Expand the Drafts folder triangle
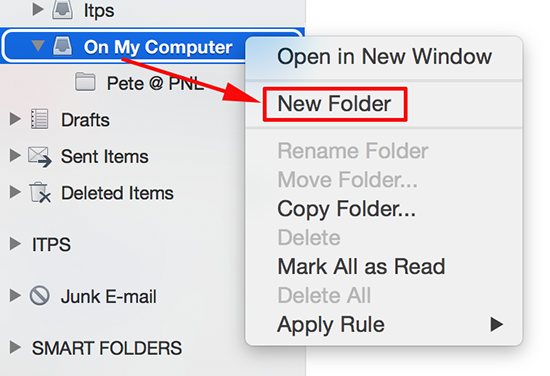Image resolution: width=550 pixels, height=376 pixels. coord(15,119)
